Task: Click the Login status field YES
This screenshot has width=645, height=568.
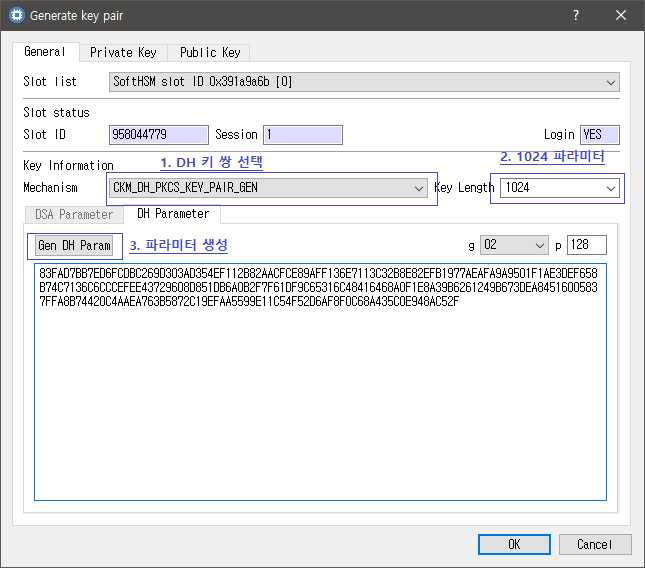Action: click(x=600, y=134)
